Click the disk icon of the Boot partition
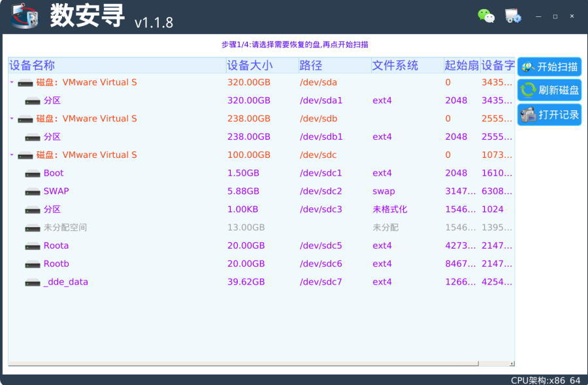 click(x=33, y=174)
